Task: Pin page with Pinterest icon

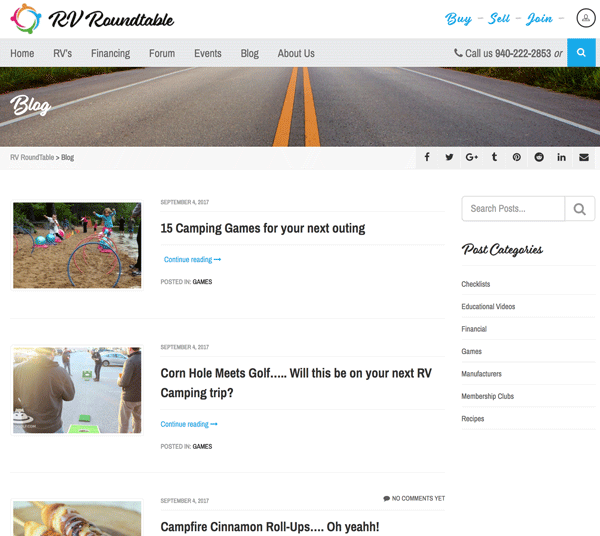Action: coord(517,157)
